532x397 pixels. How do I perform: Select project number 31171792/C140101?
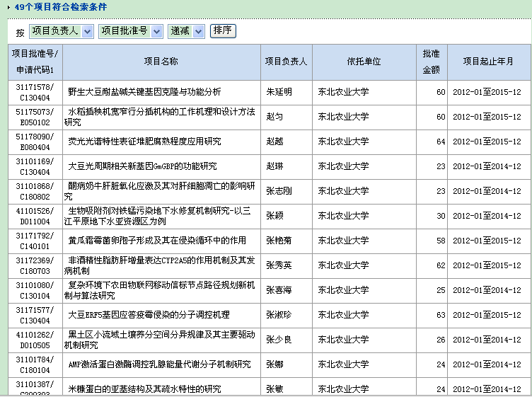pos(35,241)
